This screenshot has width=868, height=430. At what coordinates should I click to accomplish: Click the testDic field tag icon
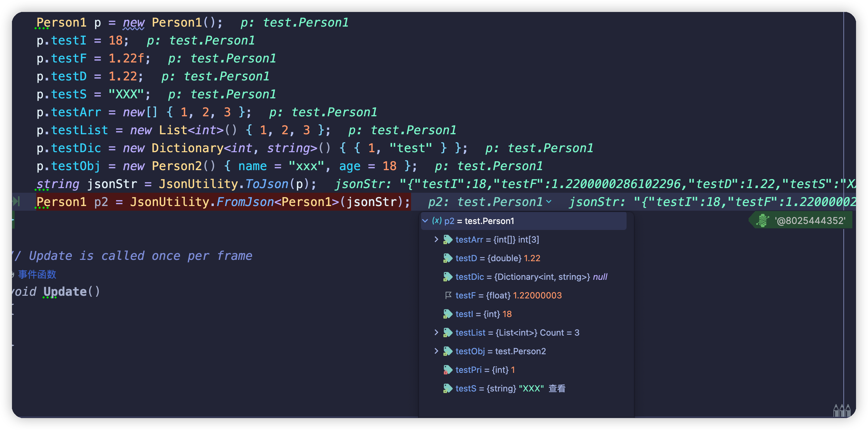448,277
